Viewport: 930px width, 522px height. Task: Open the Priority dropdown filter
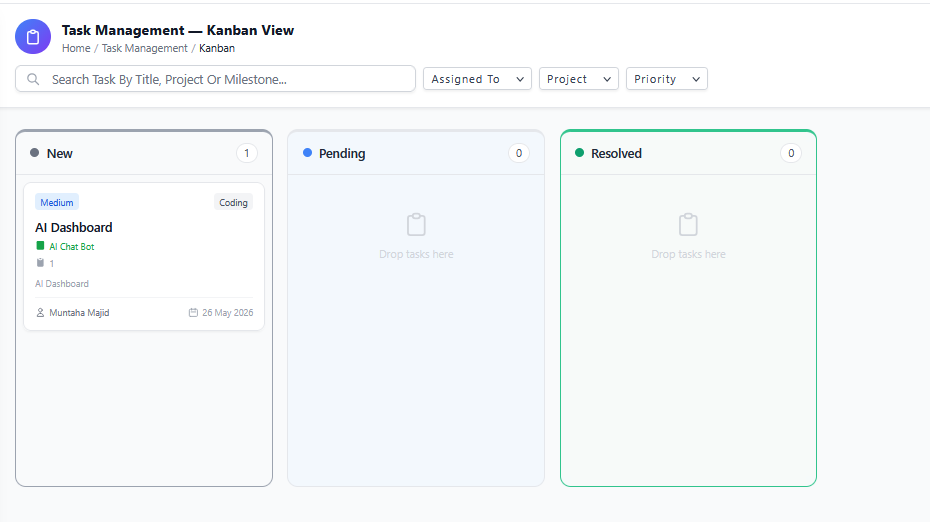click(x=667, y=79)
